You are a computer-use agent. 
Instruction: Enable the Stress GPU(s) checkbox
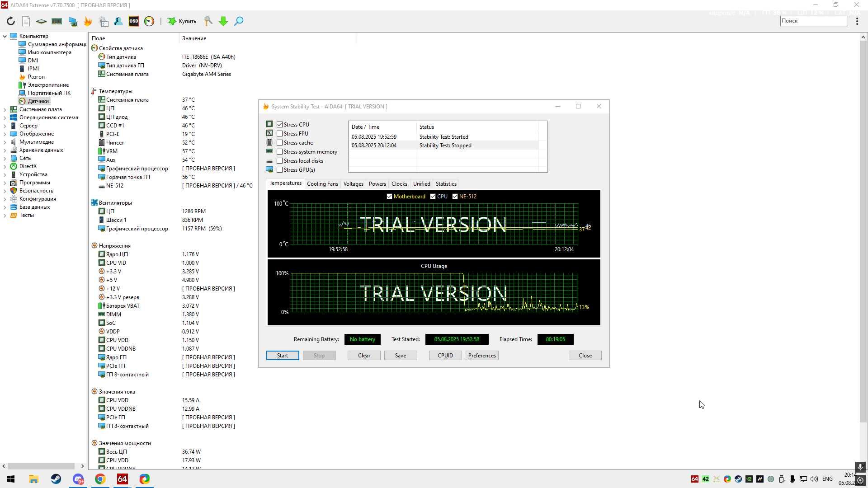280,170
